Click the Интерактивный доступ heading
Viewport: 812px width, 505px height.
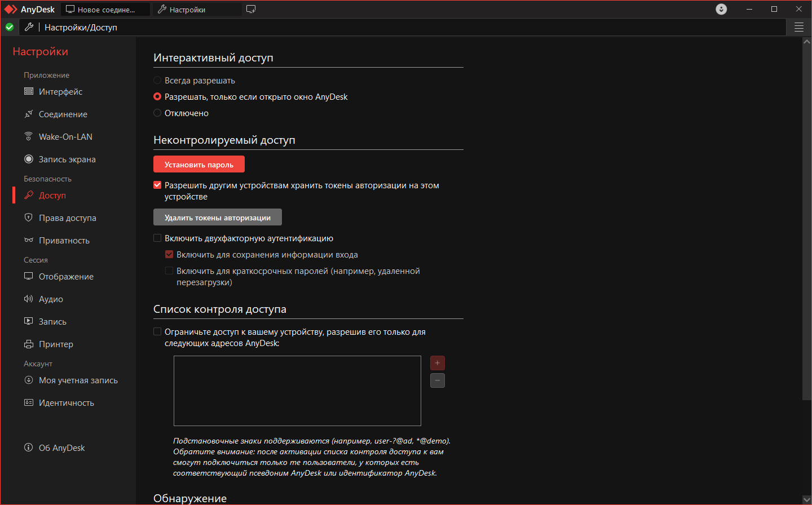tap(213, 57)
